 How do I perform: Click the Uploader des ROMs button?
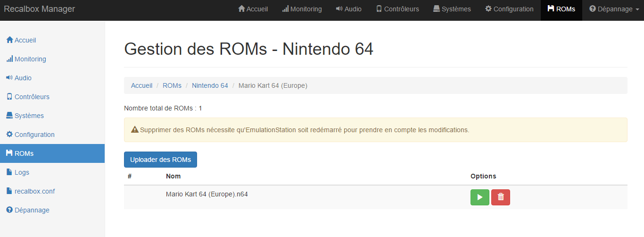[160, 160]
